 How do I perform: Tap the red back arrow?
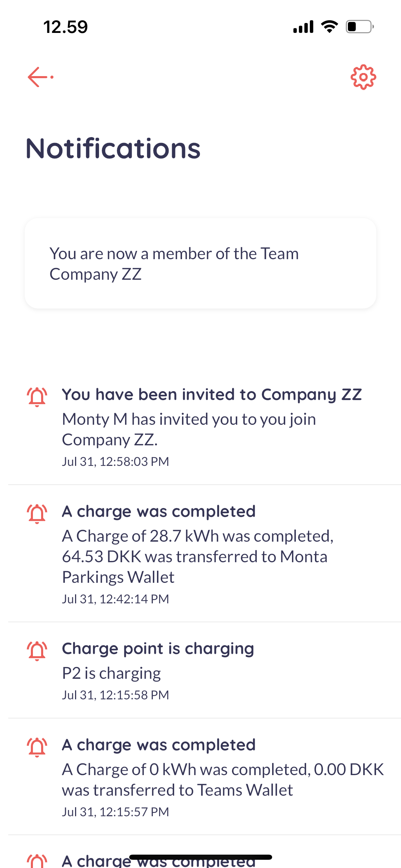40,77
